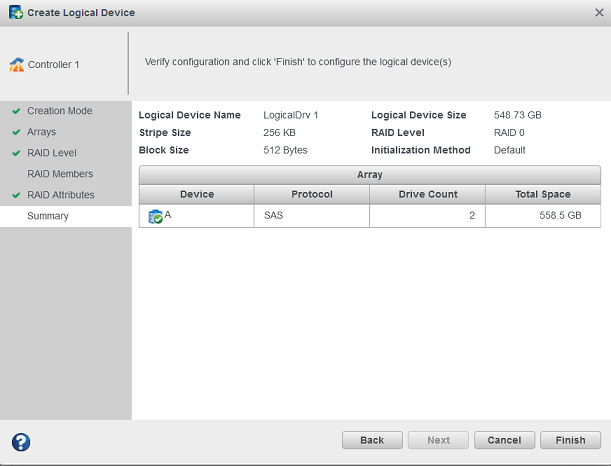Screen dimensions: 611x466
Task: Click the array A device icon
Action: (155, 216)
